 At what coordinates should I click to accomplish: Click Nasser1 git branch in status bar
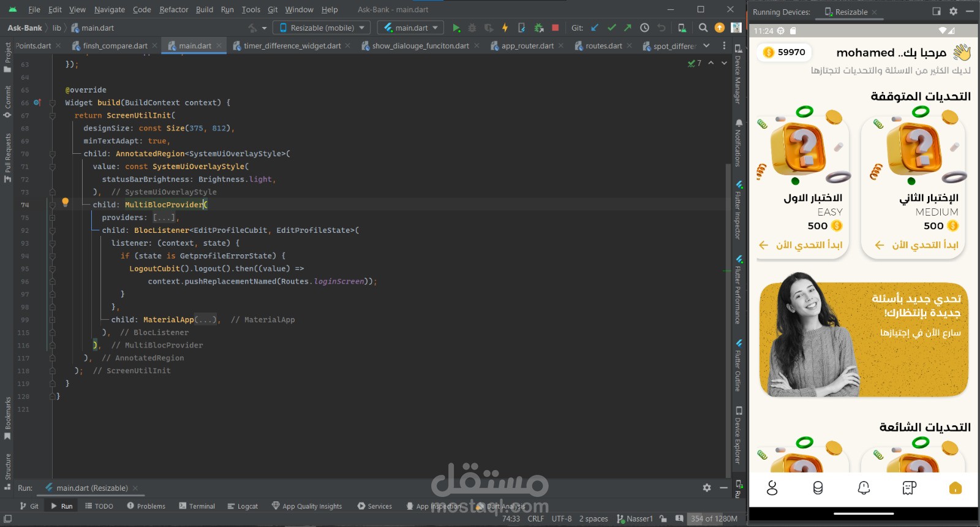click(x=635, y=518)
